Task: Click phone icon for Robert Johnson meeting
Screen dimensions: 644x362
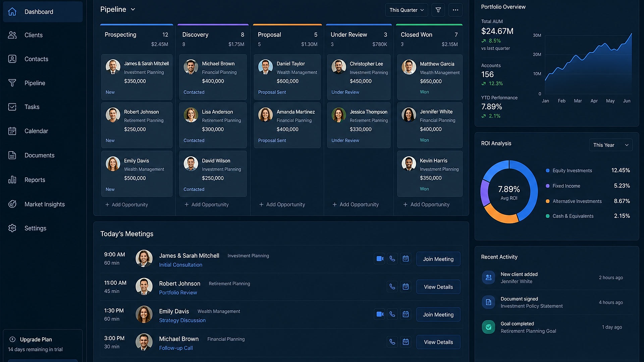Action: click(392, 287)
